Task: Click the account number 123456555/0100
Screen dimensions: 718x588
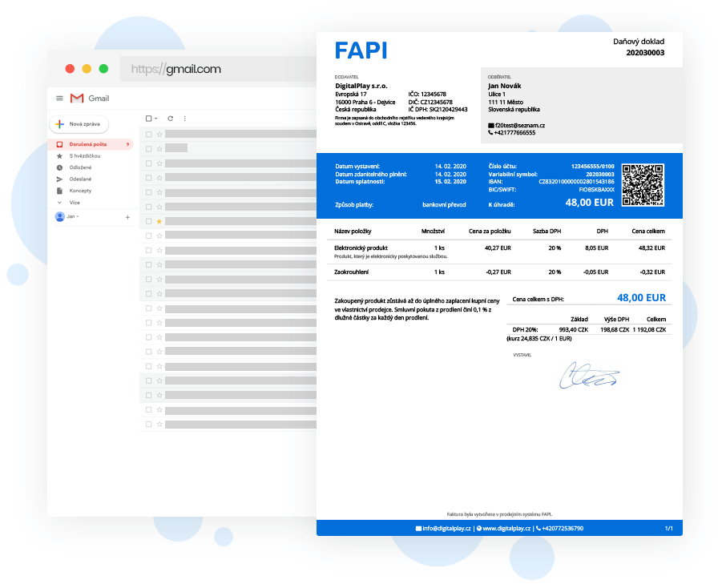Action: [592, 167]
